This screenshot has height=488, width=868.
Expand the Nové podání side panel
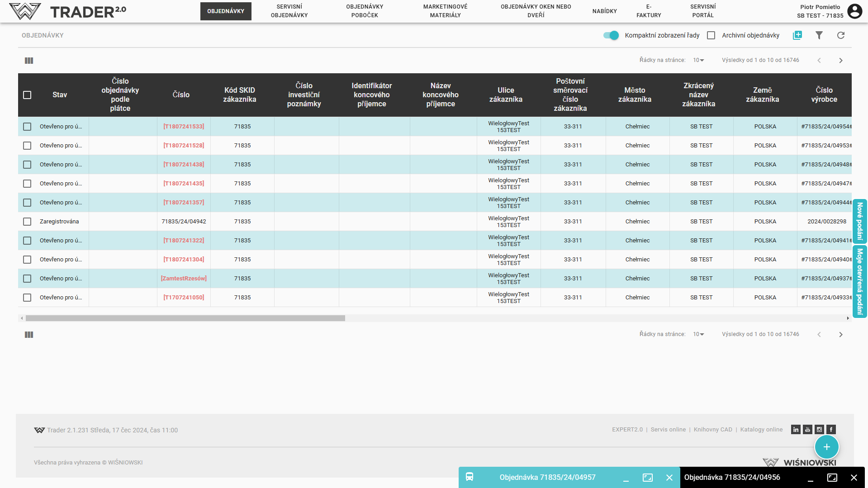coord(859,221)
